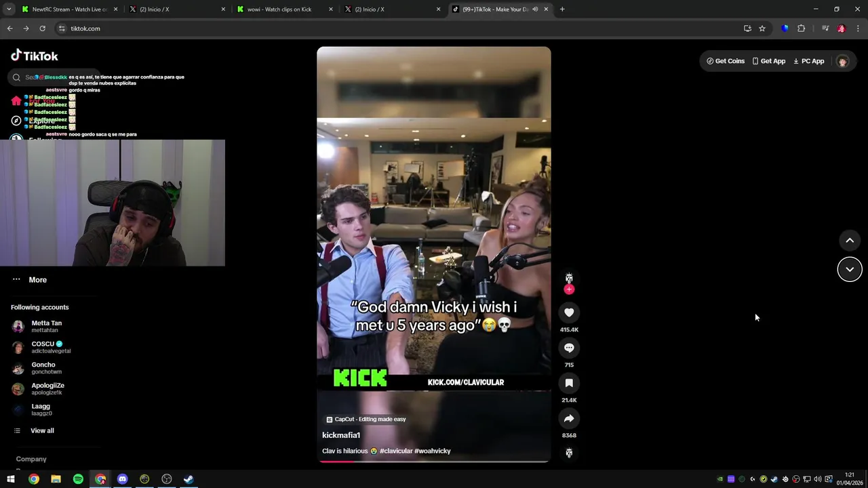Image resolution: width=868 pixels, height=488 pixels.
Task: Close the TikTok browser tab
Action: [546, 9]
